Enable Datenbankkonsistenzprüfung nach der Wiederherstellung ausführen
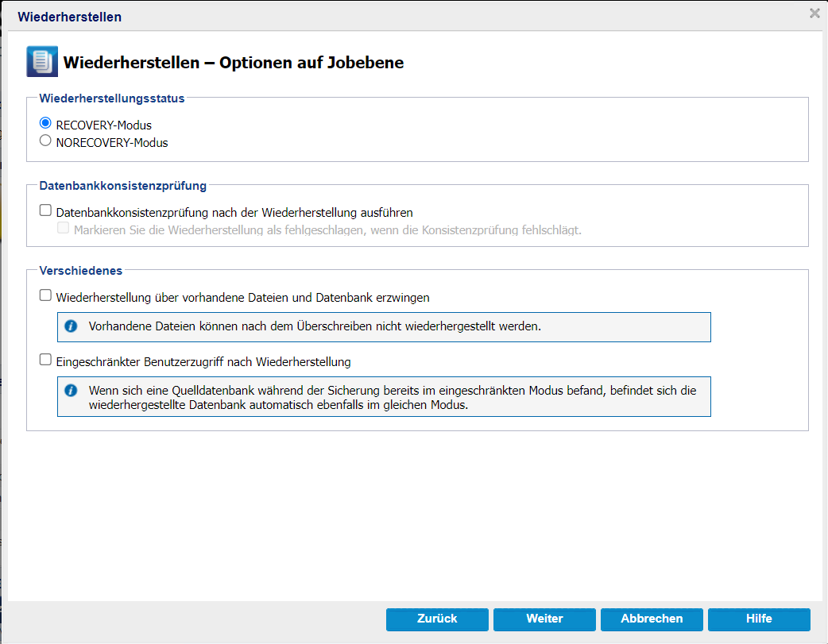 45,211
